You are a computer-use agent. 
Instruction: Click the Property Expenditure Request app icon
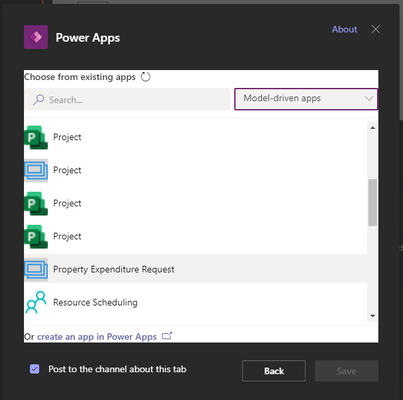36,269
